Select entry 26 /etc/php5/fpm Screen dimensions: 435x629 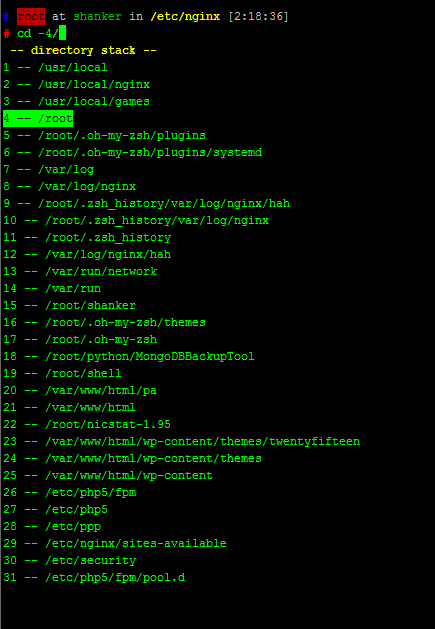(x=70, y=492)
